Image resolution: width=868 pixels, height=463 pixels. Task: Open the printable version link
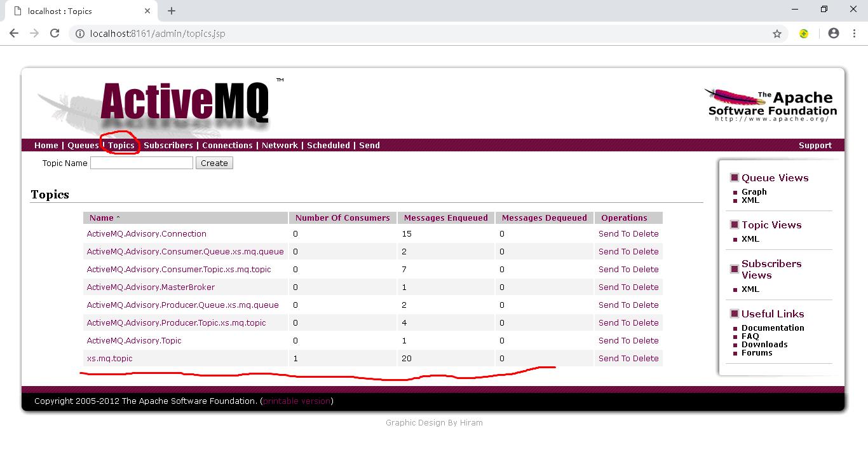[297, 401]
